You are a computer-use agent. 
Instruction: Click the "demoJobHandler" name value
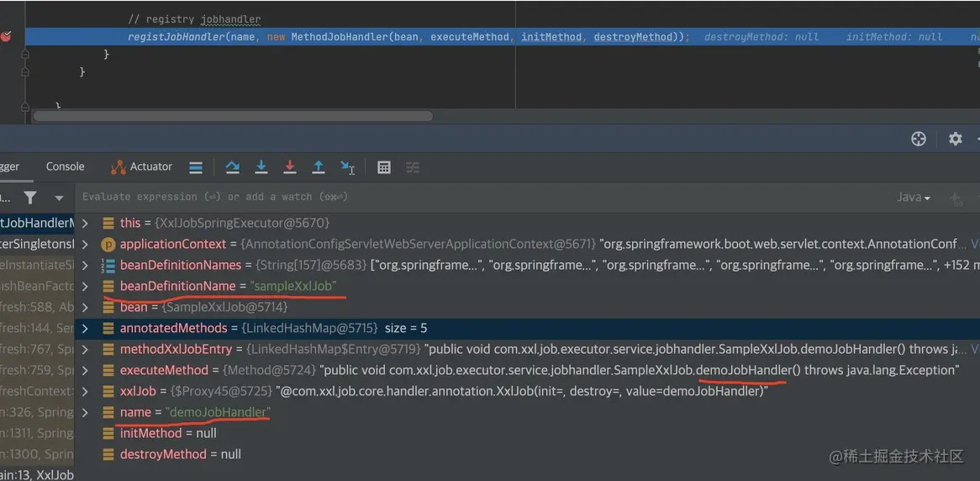[x=219, y=412]
